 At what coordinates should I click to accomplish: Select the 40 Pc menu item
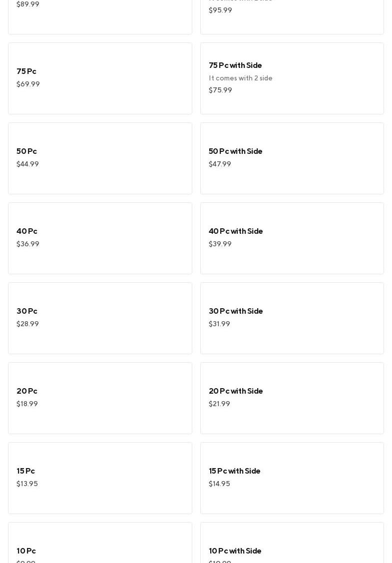click(100, 238)
